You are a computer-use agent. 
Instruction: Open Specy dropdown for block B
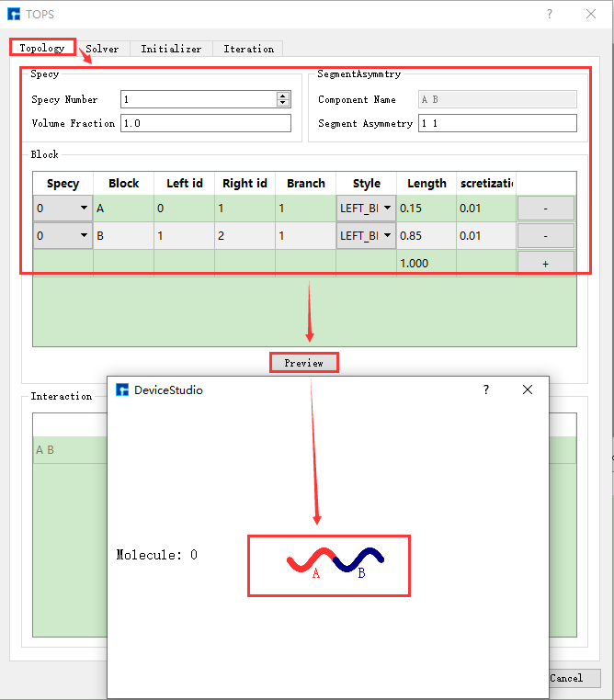(x=84, y=236)
